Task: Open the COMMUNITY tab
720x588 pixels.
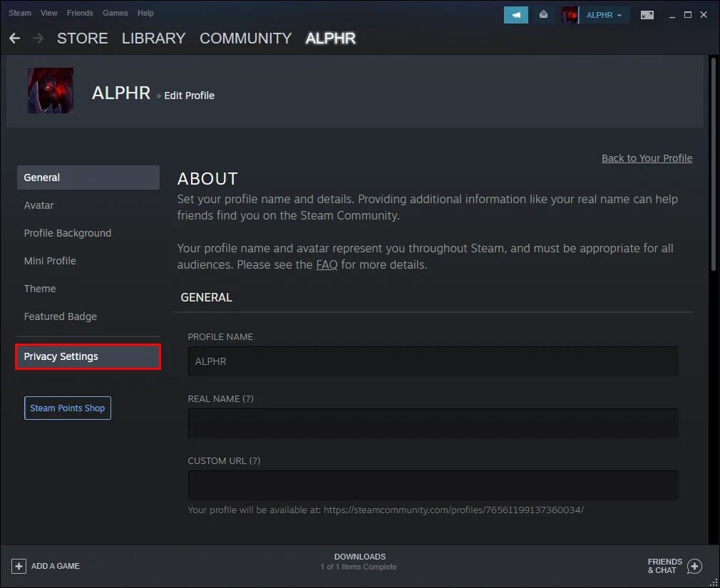Action: tap(246, 38)
